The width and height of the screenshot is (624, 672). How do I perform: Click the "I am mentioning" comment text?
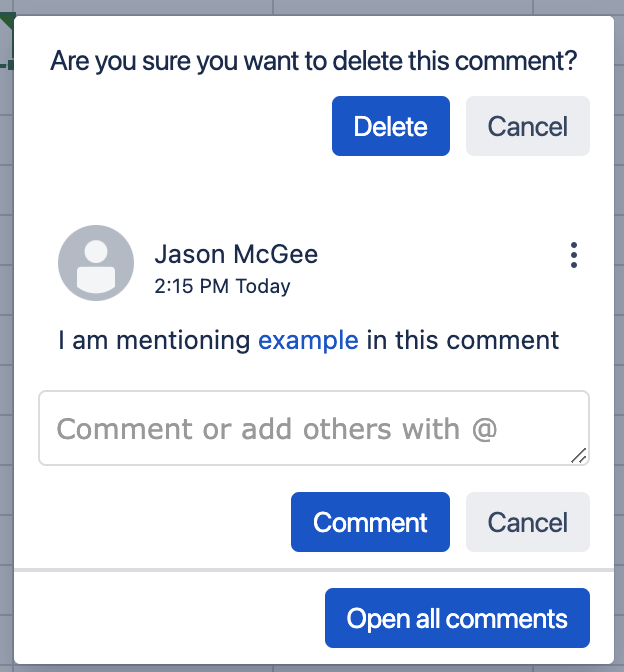(154, 340)
